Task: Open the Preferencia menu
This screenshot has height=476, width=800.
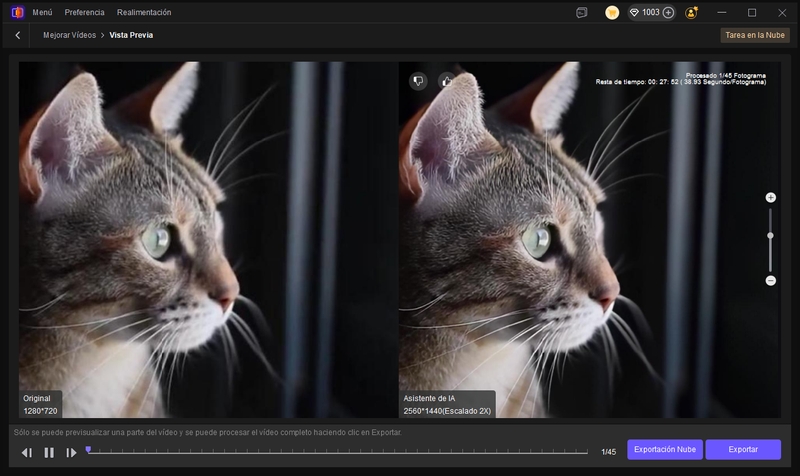Action: pyautogui.click(x=84, y=12)
